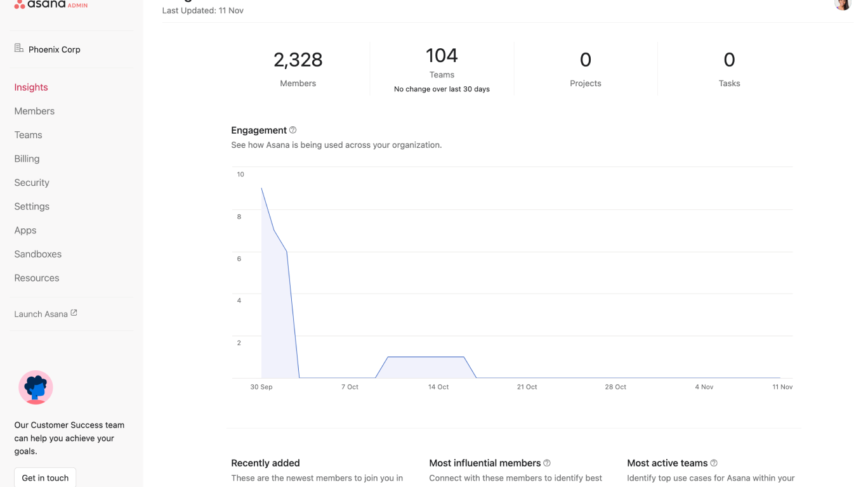Open the Teams admin page
This screenshot has height=487, width=868.
(x=28, y=134)
